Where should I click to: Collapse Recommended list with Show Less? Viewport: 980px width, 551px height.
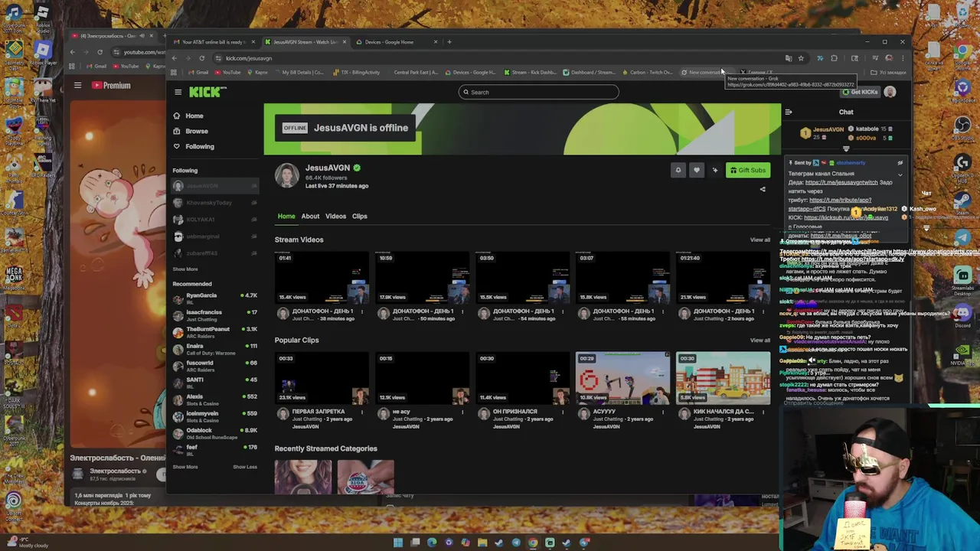point(245,467)
